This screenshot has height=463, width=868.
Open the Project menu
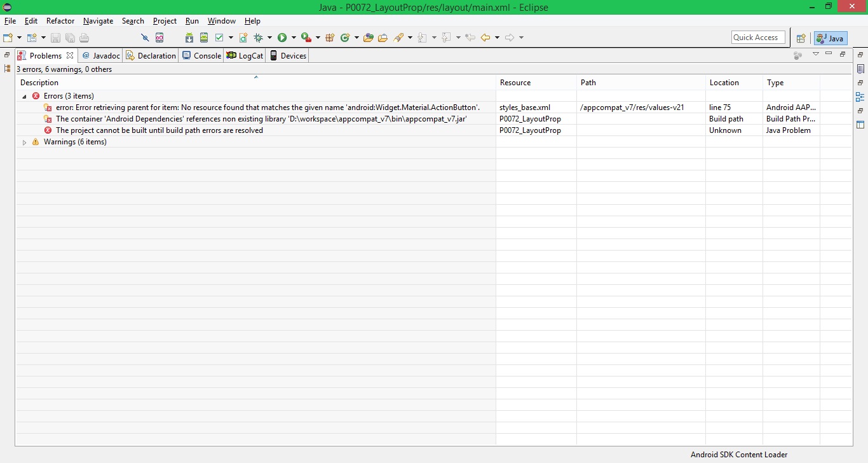pos(165,21)
